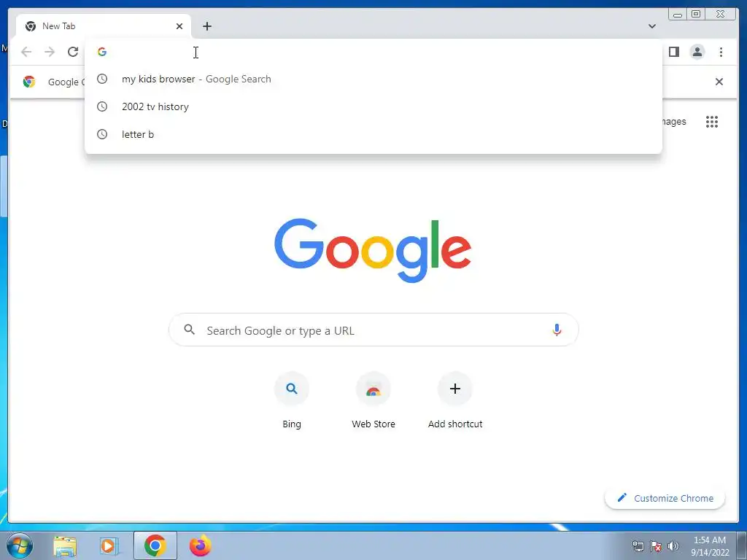Image resolution: width=747 pixels, height=560 pixels.
Task: Click the magnifier icon in search box
Action: click(190, 330)
